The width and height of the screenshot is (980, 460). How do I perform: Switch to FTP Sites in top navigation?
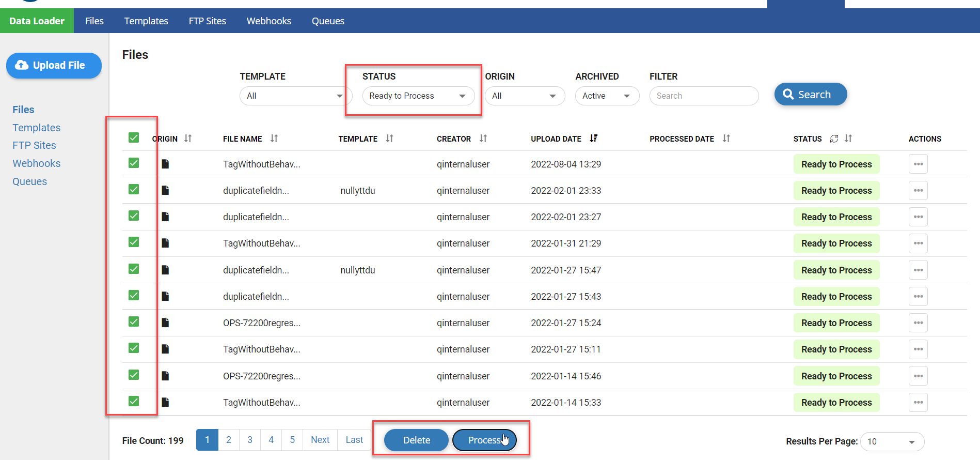tap(207, 21)
